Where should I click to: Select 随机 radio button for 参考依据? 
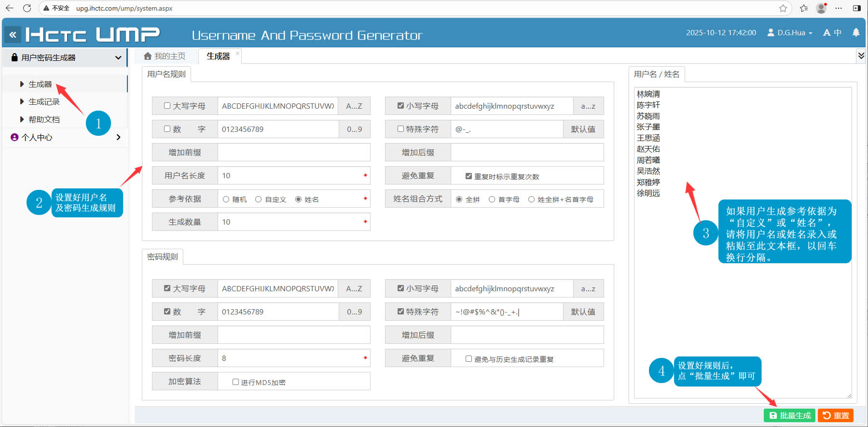[226, 199]
